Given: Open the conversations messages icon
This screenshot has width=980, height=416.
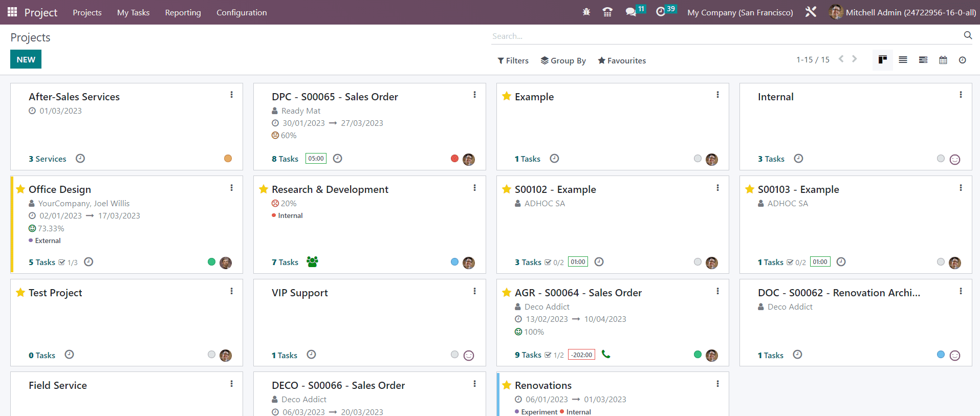Looking at the screenshot, I should (x=630, y=12).
